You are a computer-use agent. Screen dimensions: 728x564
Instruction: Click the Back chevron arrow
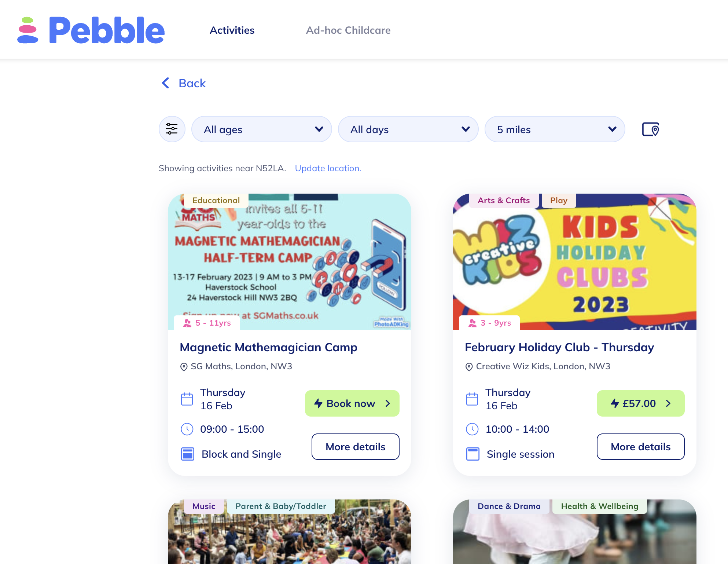click(166, 83)
